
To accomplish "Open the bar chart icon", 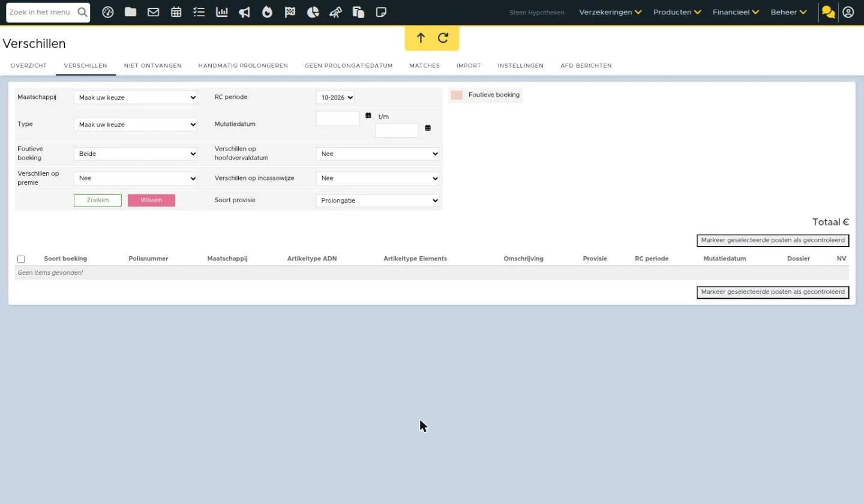I will pos(222,12).
